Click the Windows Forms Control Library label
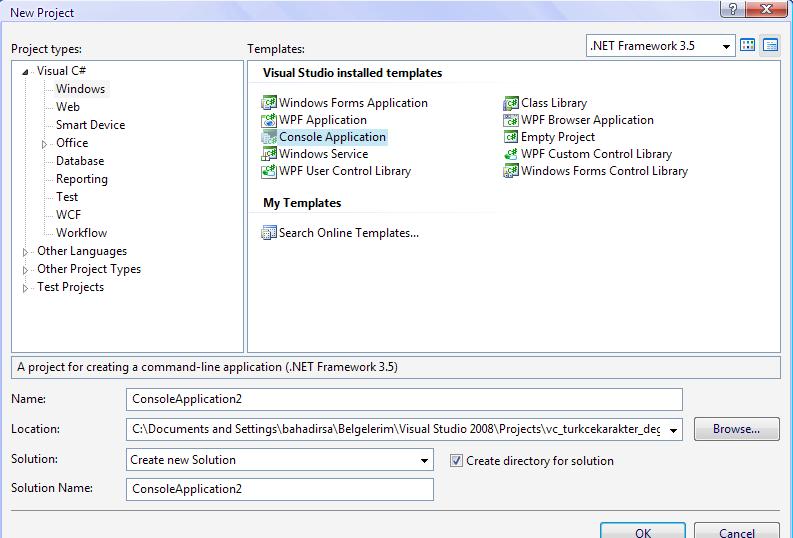 tap(604, 171)
